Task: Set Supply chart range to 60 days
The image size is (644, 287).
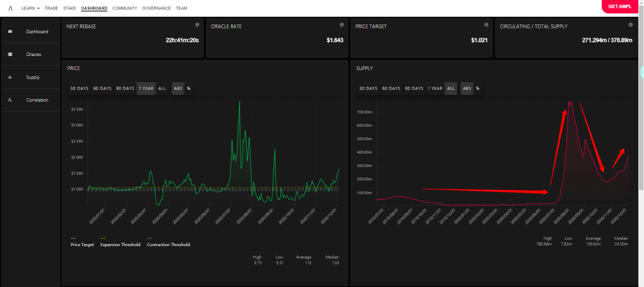Action: 391,89
